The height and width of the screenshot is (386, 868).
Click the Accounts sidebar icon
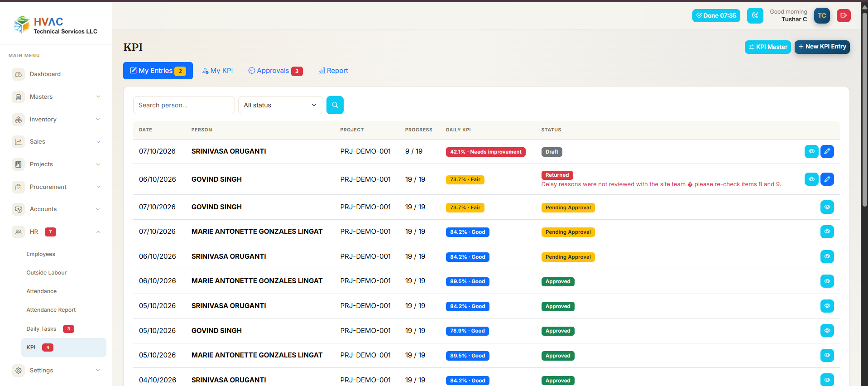pos(18,209)
